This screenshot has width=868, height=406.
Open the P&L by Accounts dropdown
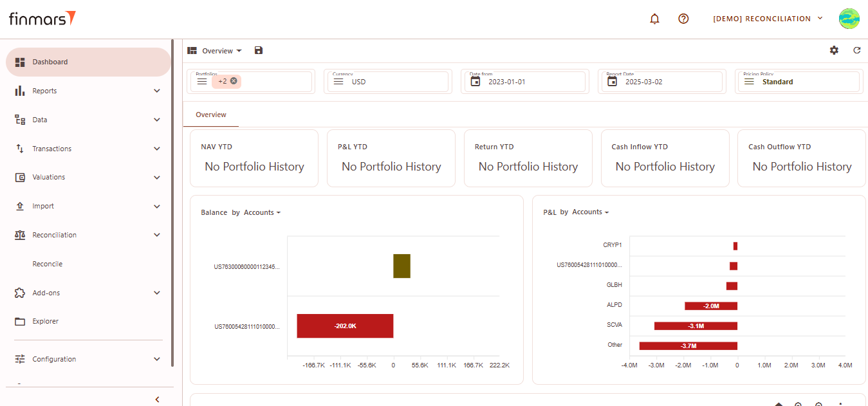click(590, 212)
